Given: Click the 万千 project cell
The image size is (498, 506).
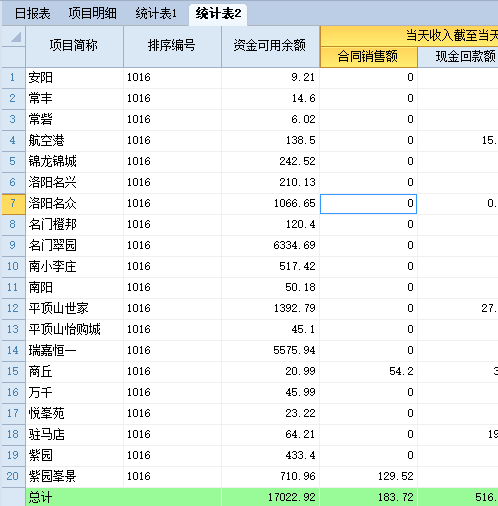Looking at the screenshot, I should (74, 393).
